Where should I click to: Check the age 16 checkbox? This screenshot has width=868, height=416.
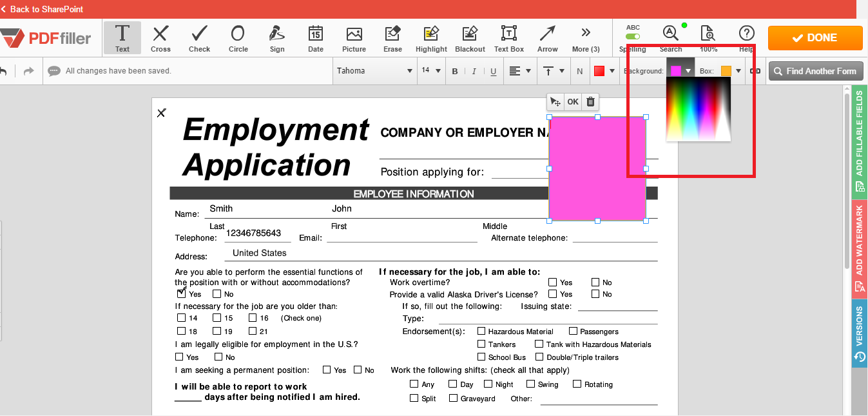tap(253, 318)
